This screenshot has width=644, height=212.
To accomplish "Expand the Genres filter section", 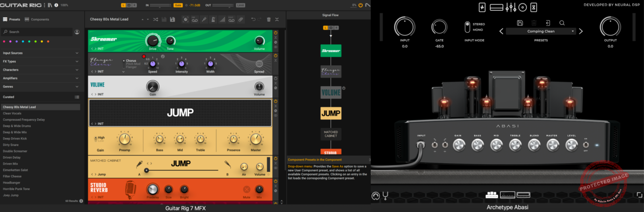I will [40, 87].
